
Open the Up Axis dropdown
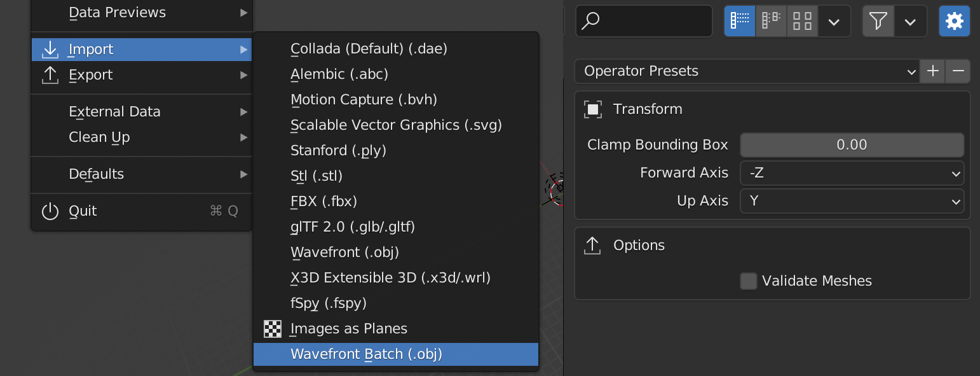click(852, 202)
